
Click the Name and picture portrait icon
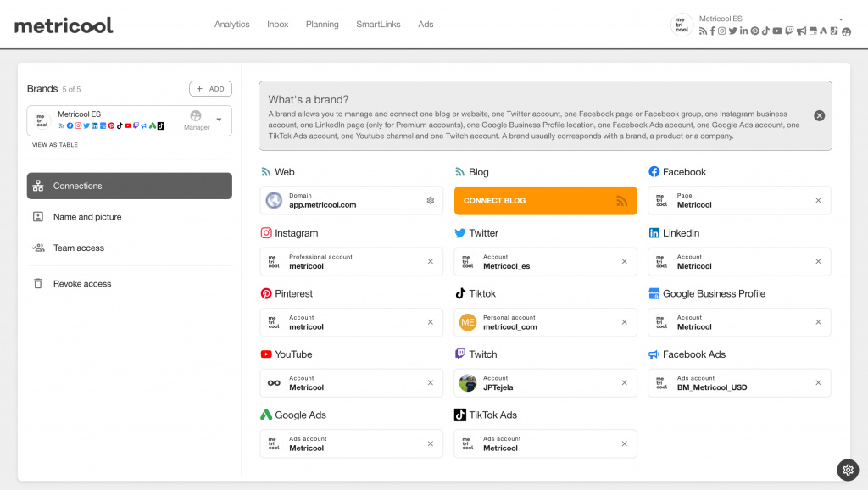(38, 217)
